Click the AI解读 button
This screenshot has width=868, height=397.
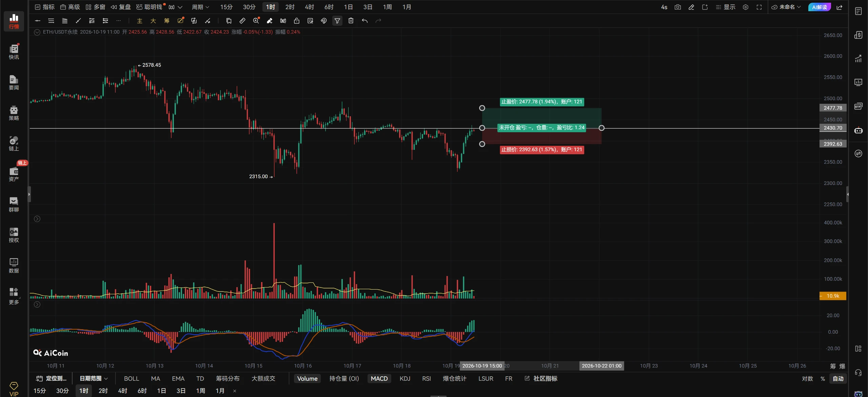point(819,7)
